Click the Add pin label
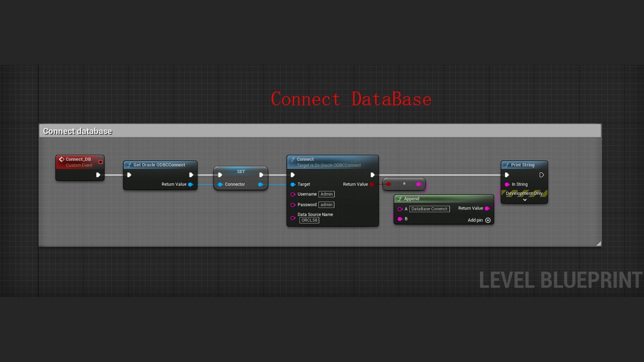644x362 pixels. pyautogui.click(x=475, y=220)
